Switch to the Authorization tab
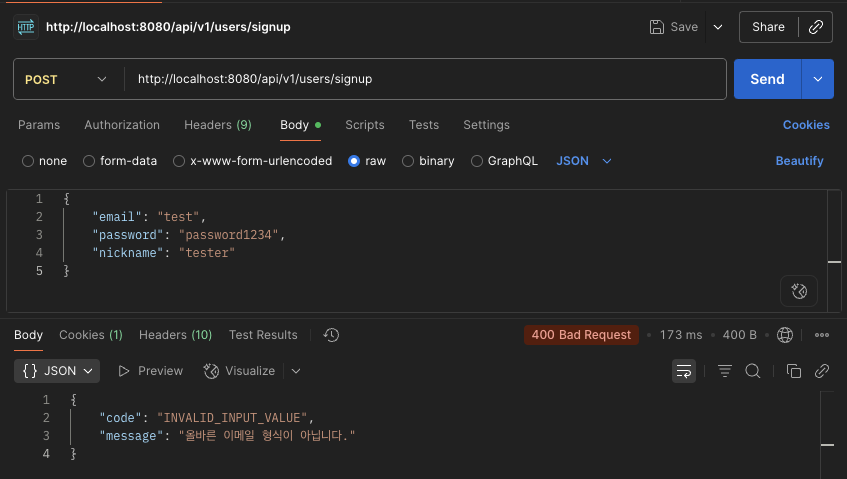847x479 pixels. [122, 125]
